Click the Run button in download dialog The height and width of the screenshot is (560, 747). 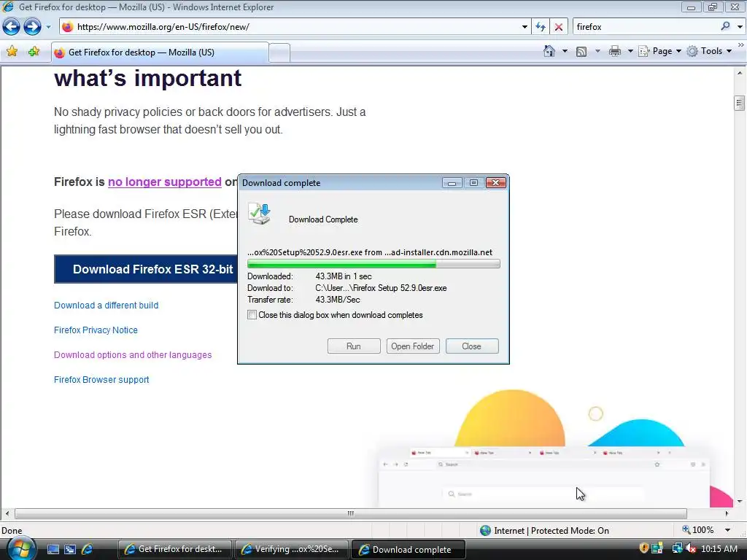tap(354, 346)
